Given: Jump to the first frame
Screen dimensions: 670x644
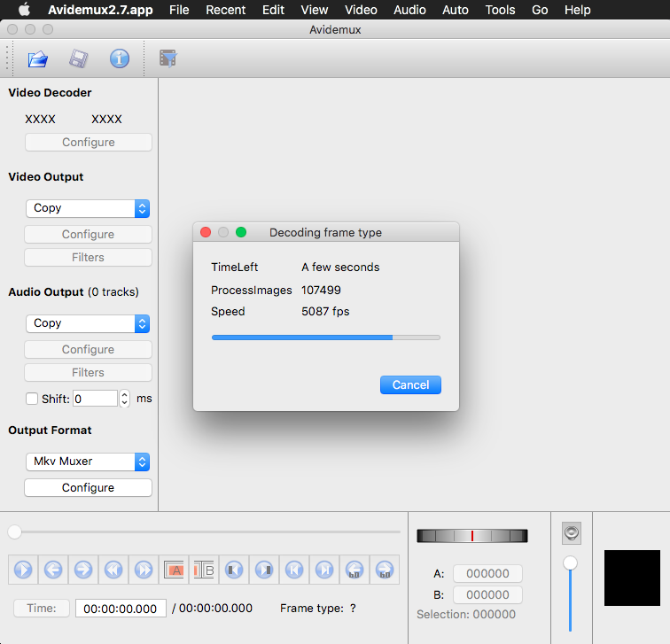Looking at the screenshot, I should pos(294,570).
